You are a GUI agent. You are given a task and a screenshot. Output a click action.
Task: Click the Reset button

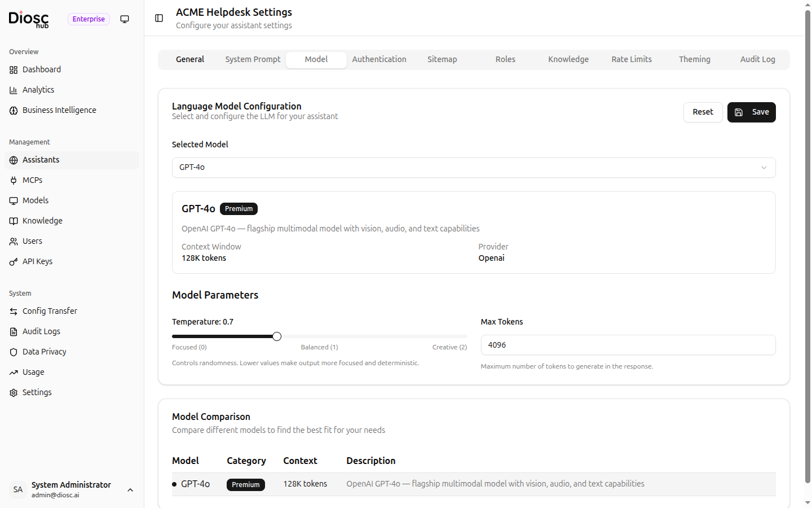click(x=703, y=112)
